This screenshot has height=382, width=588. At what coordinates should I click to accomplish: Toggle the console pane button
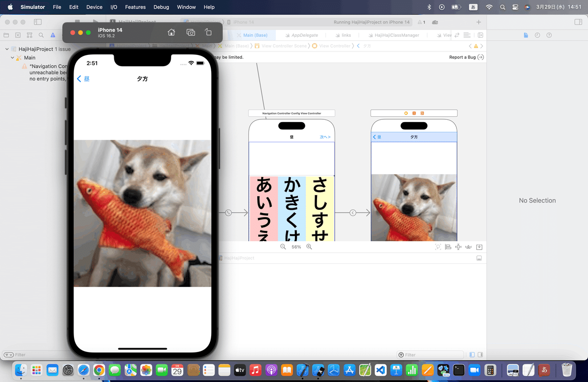pos(480,355)
